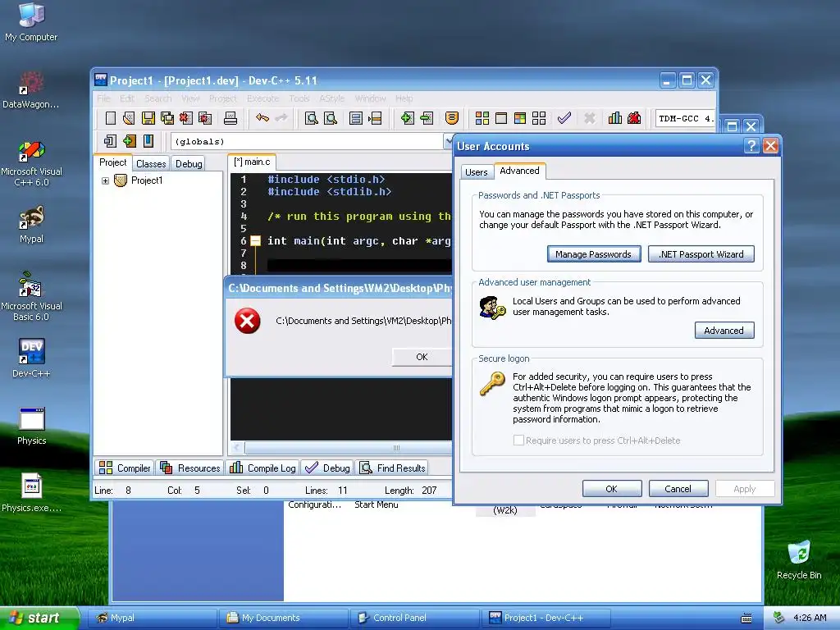Open the TDM-GCC compiler set dropdown
Image resolution: width=840 pixels, height=630 pixels.
[686, 118]
